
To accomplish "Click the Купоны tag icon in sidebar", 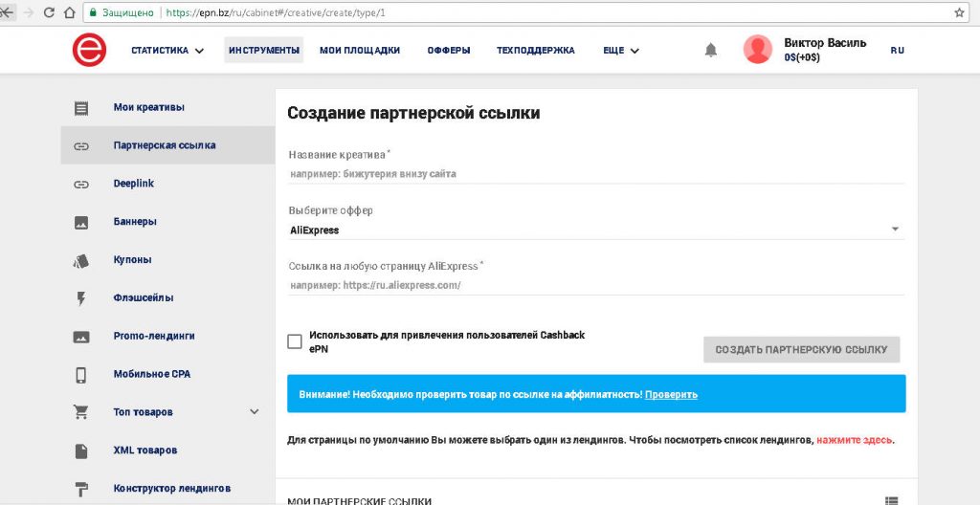I will tap(81, 260).
